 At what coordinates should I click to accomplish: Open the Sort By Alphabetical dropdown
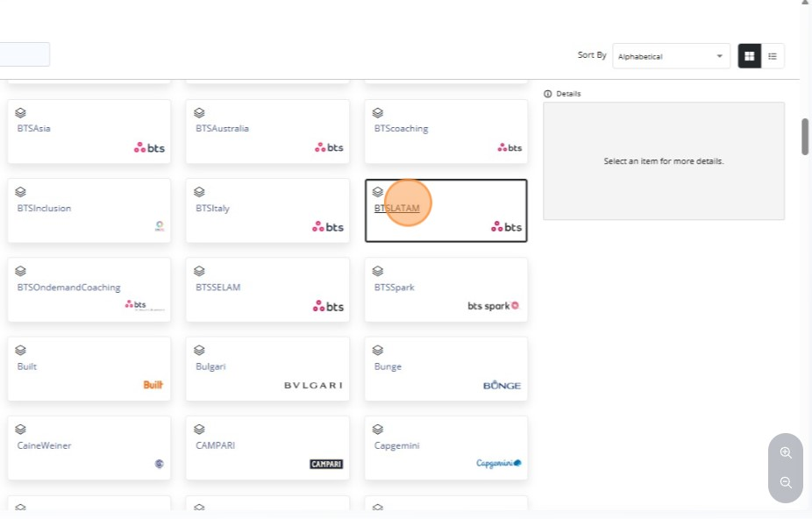click(x=671, y=56)
